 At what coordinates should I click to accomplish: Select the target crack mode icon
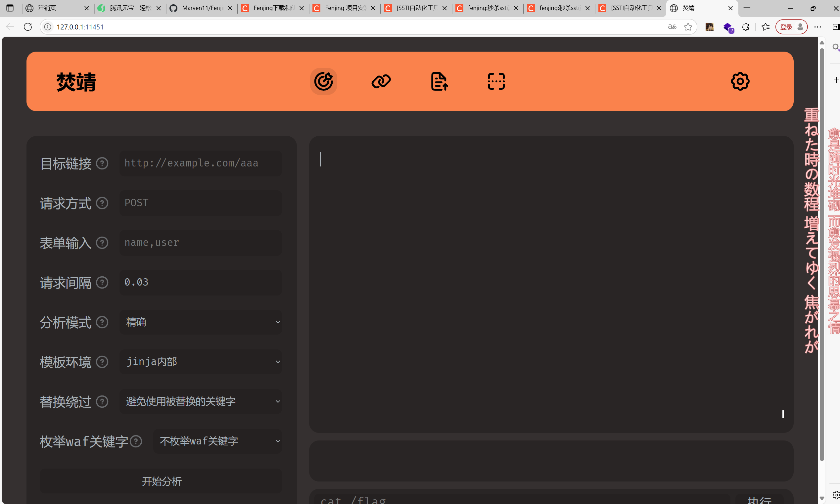tap(323, 81)
